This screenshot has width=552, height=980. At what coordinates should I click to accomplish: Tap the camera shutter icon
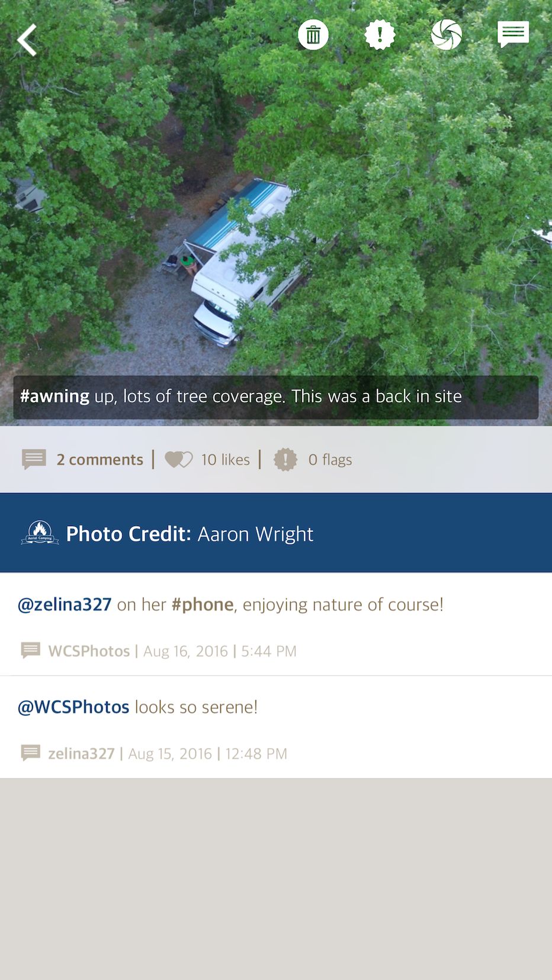[x=447, y=35]
